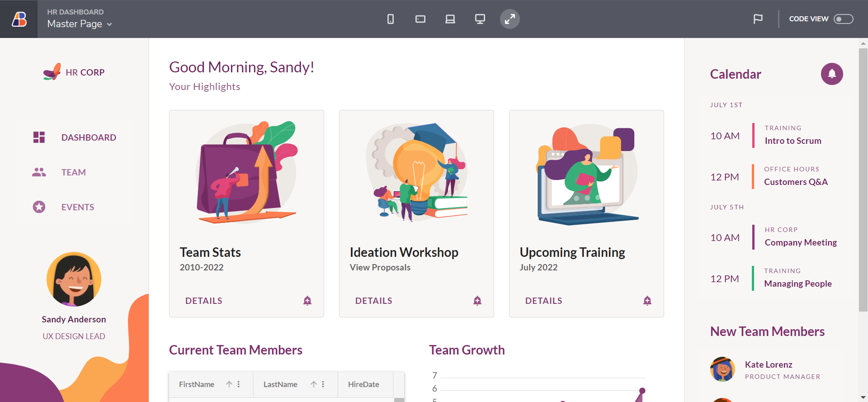Choose the laptop preview size icon
The width and height of the screenshot is (868, 402).
(x=450, y=19)
